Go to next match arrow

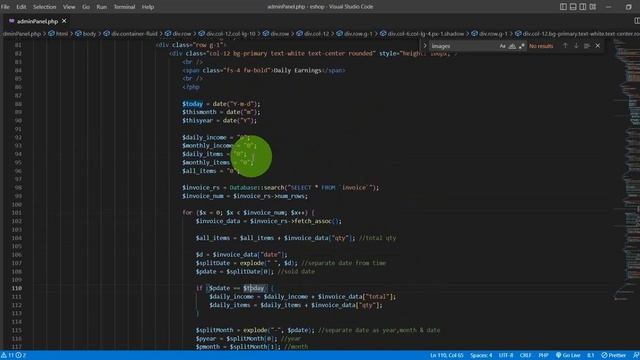pyautogui.click(x=576, y=46)
